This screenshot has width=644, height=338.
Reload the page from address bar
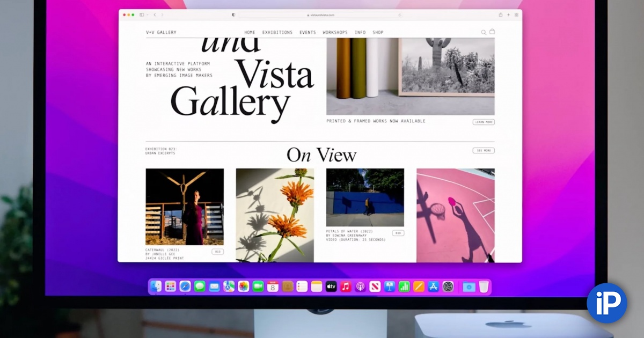399,15
